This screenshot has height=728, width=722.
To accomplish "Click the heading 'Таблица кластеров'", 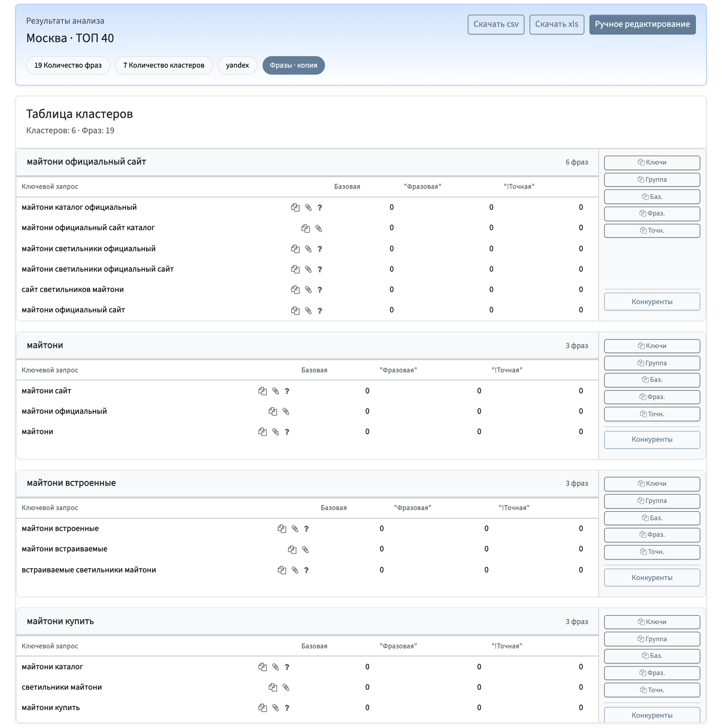I will pyautogui.click(x=79, y=114).
